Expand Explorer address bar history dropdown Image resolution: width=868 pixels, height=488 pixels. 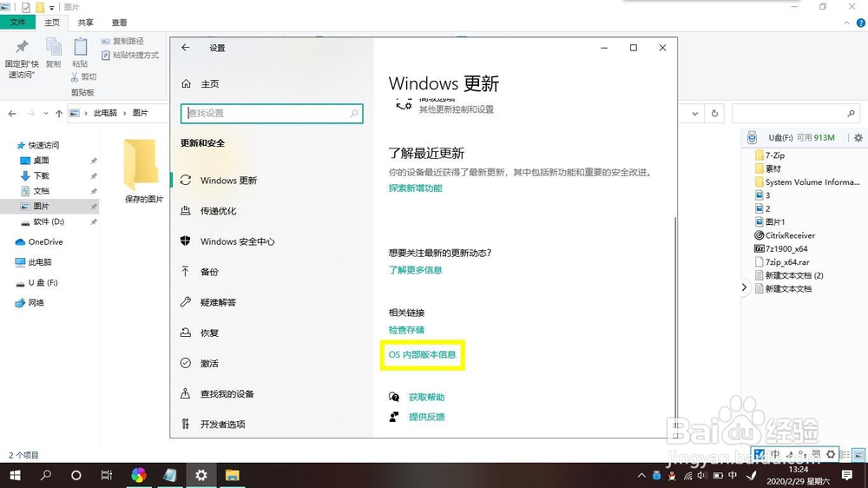pyautogui.click(x=694, y=114)
